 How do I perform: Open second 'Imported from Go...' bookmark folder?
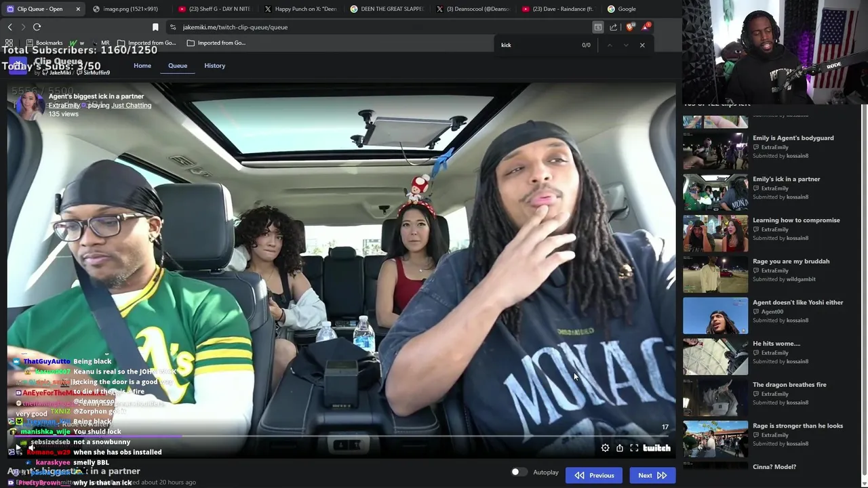pos(216,43)
